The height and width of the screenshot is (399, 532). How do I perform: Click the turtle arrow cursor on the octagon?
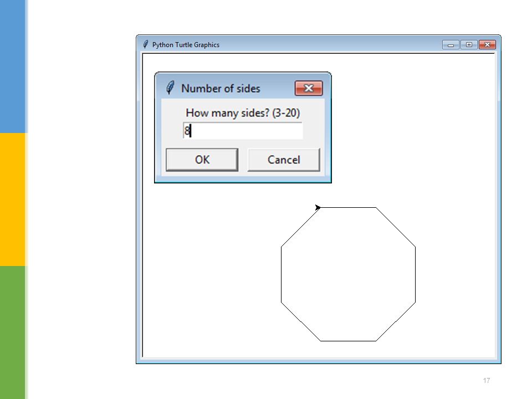click(x=318, y=207)
